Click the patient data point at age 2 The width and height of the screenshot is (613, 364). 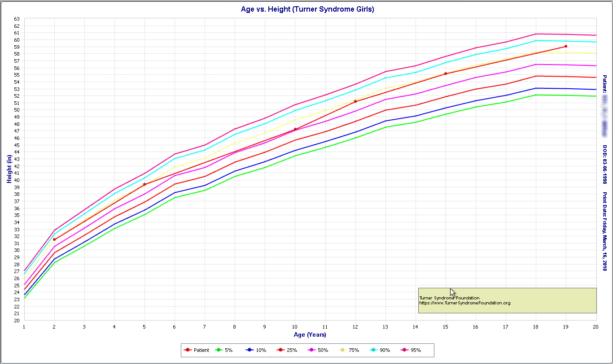point(54,239)
